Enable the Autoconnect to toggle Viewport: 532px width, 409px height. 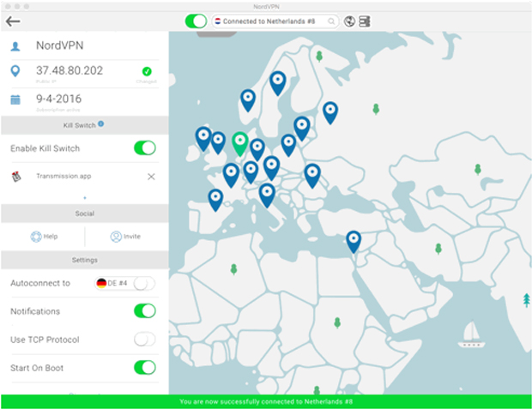(x=144, y=284)
